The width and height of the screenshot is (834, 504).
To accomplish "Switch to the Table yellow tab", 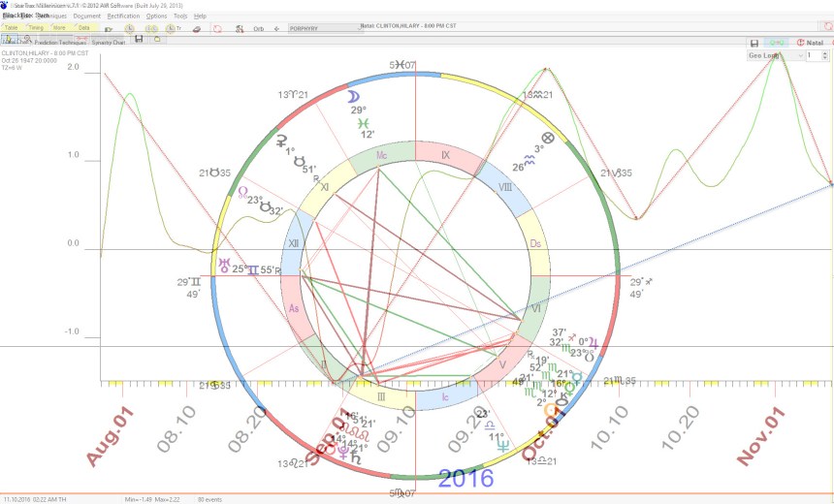I will pyautogui.click(x=12, y=28).
